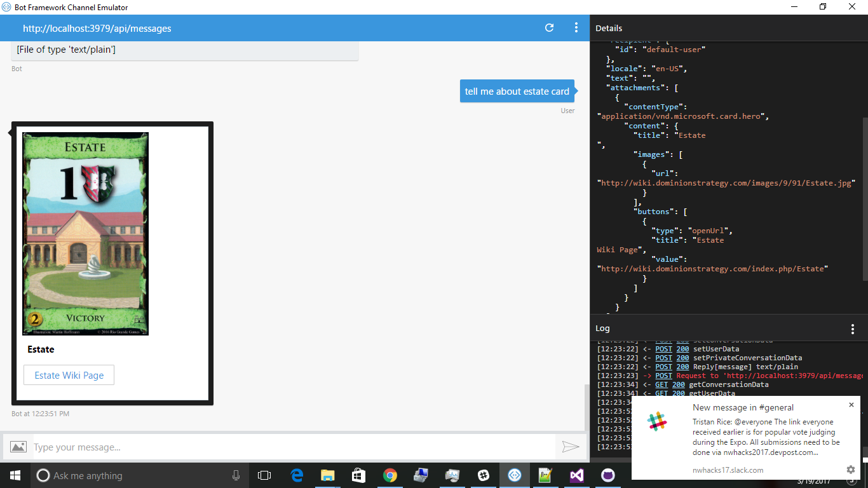
Task: Click the Cortana microphone icon
Action: pyautogui.click(x=236, y=475)
